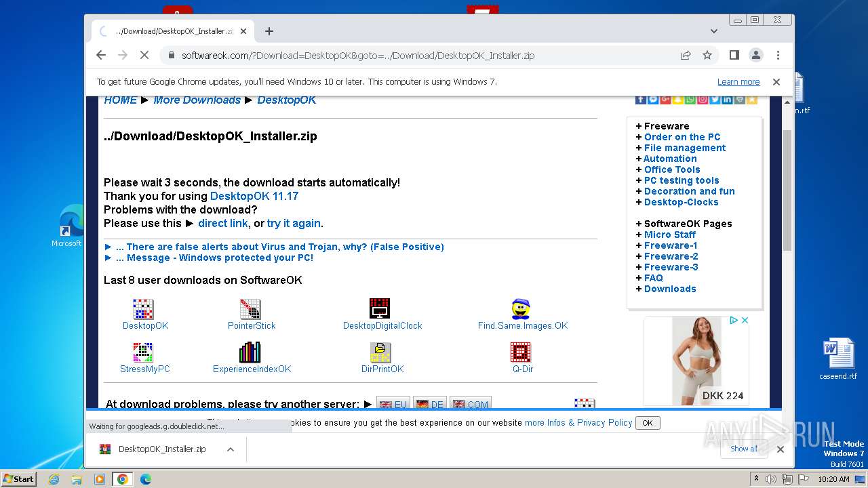Open Freeware-1 page link

[671, 245]
